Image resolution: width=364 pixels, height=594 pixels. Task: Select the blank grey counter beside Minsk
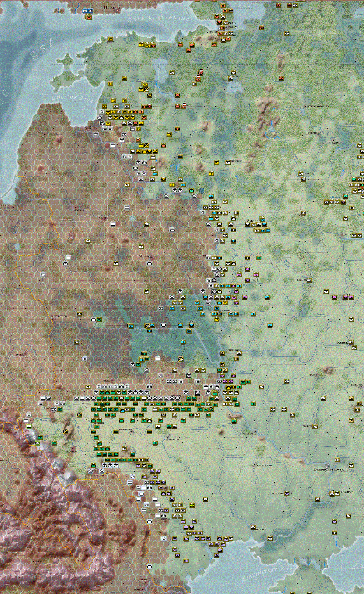[149, 263]
